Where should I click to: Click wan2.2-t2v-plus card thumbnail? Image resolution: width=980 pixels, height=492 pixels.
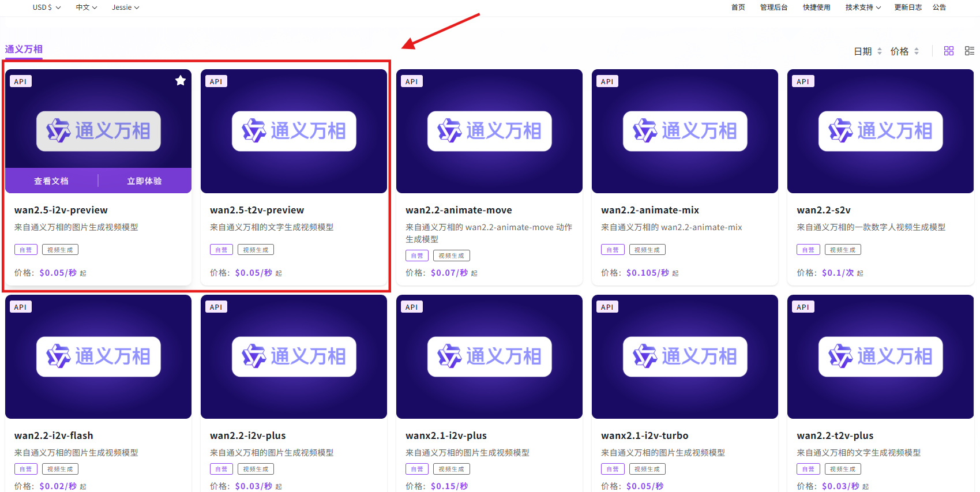point(880,356)
